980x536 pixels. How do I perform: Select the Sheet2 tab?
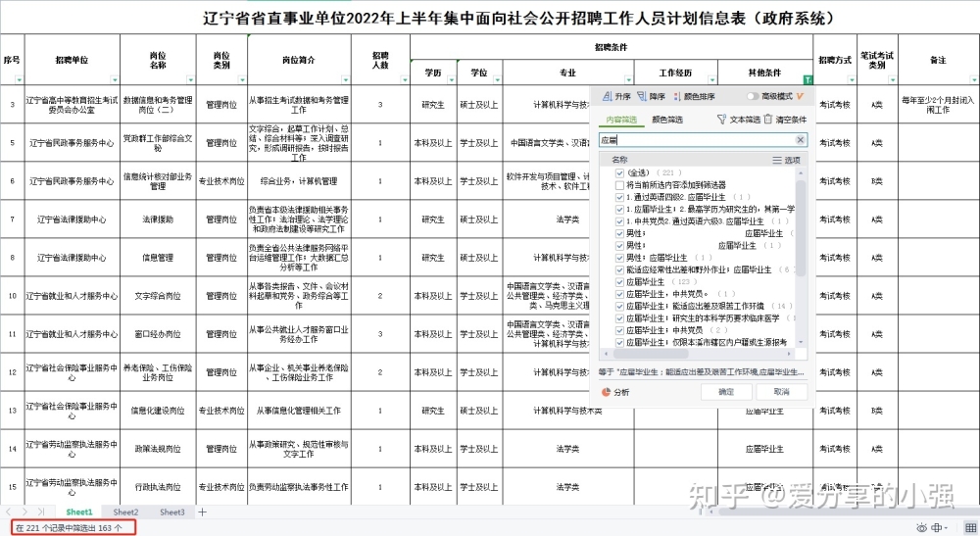click(125, 512)
